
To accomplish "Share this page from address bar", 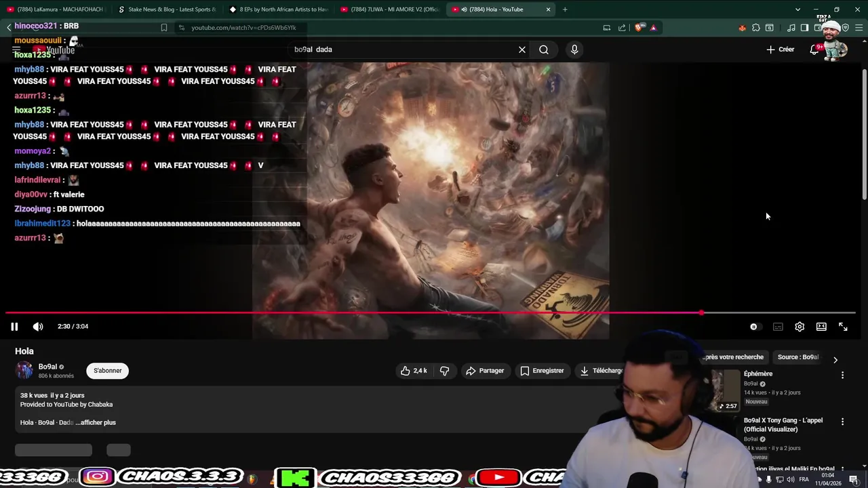I will point(622,28).
